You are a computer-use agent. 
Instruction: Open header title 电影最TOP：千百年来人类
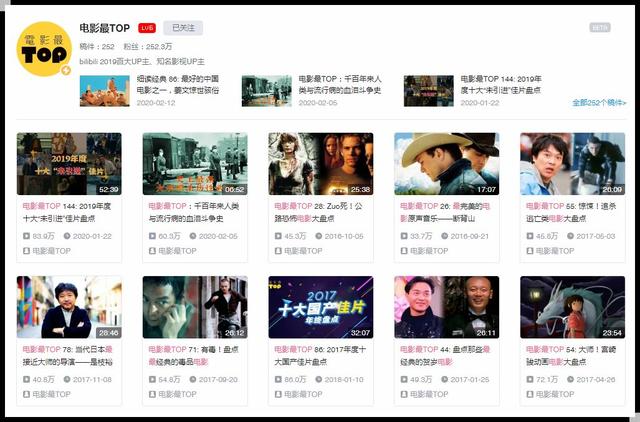click(x=340, y=84)
